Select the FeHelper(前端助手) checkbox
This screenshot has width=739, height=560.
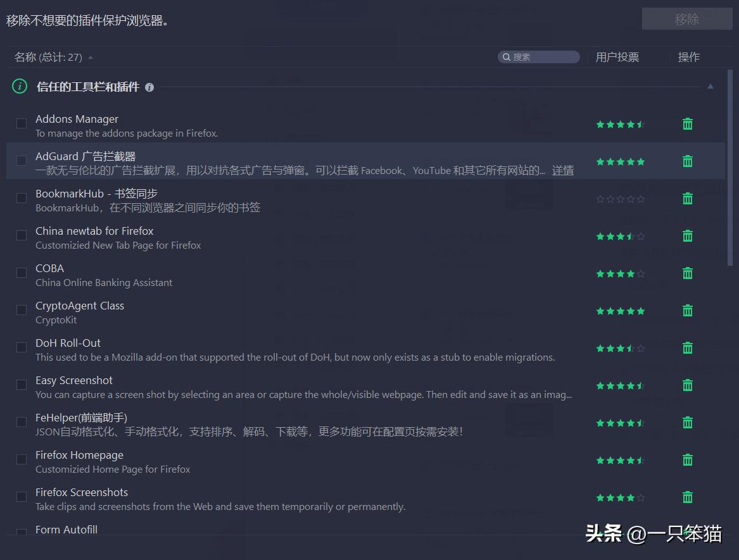pyautogui.click(x=21, y=422)
